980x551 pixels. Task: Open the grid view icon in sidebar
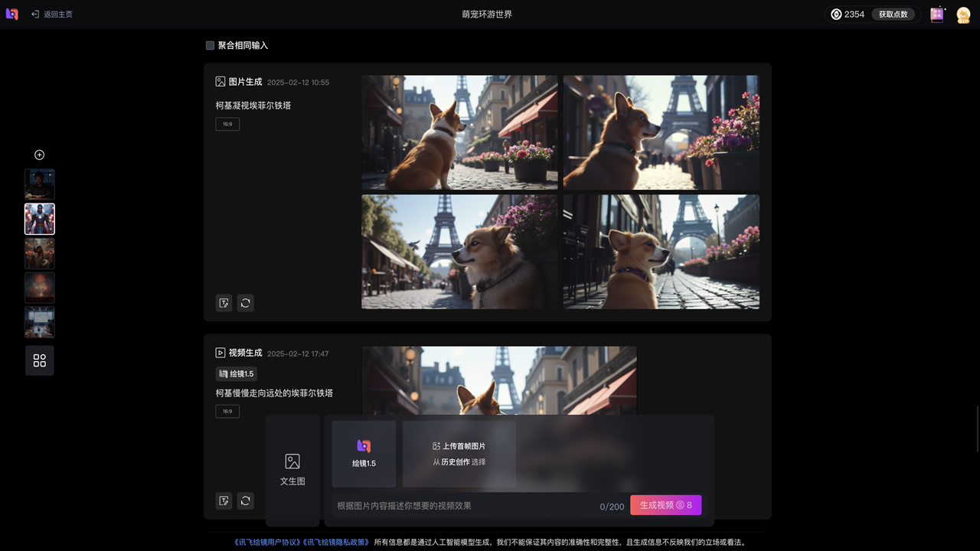coord(40,360)
